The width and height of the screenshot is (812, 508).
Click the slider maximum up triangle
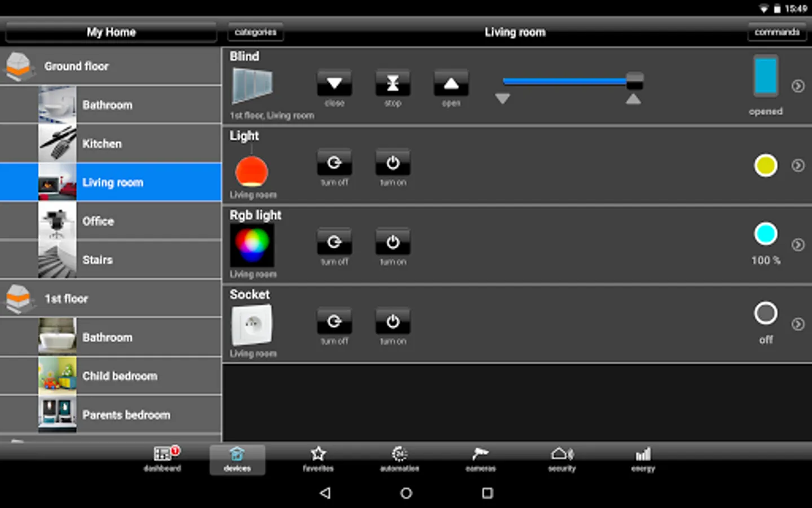[x=633, y=99]
